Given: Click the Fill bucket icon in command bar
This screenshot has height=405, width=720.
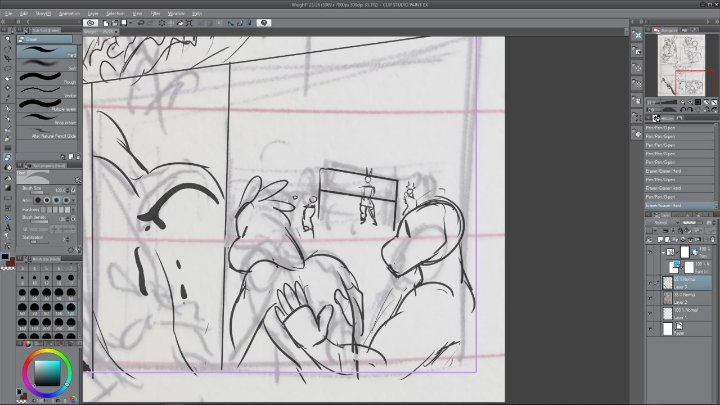Looking at the screenshot, I should pyautogui.click(x=180, y=23).
